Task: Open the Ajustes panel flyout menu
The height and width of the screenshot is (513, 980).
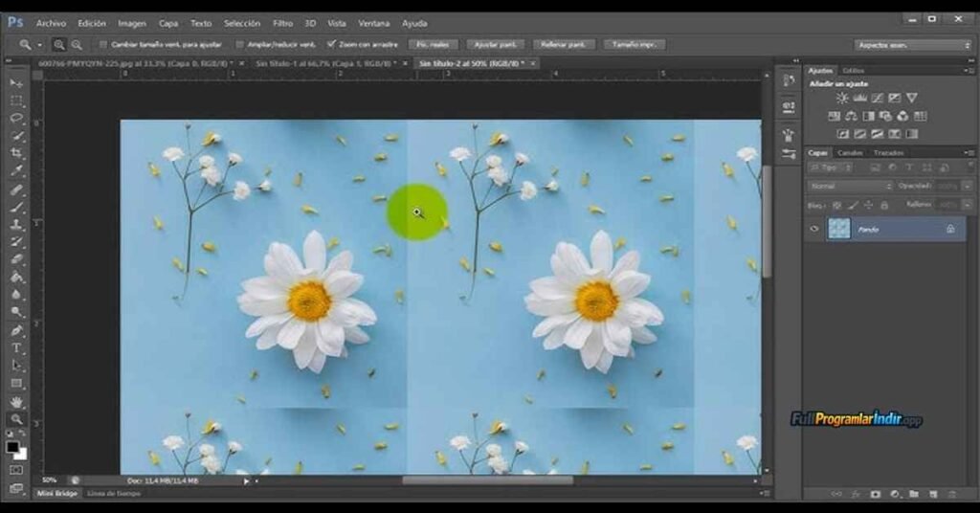Action: [969, 71]
